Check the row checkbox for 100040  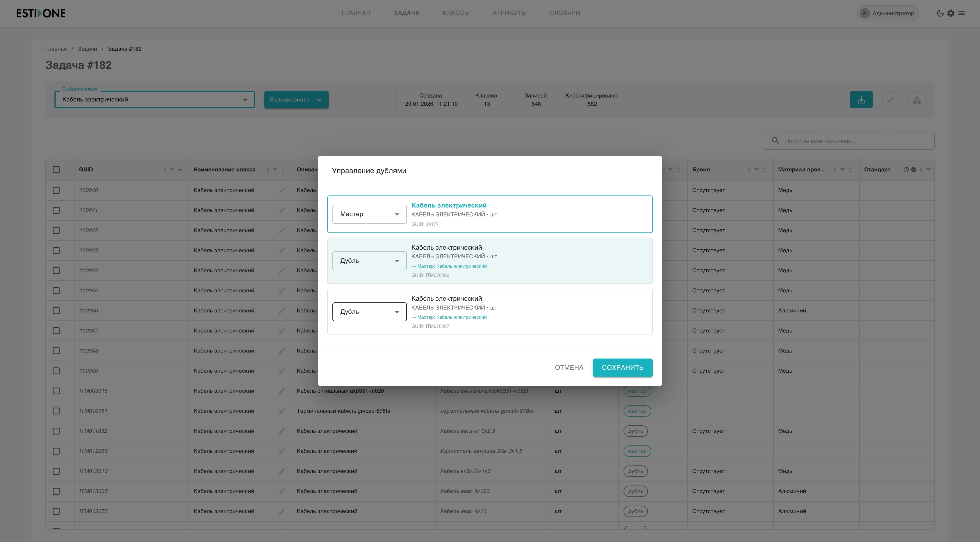56,190
